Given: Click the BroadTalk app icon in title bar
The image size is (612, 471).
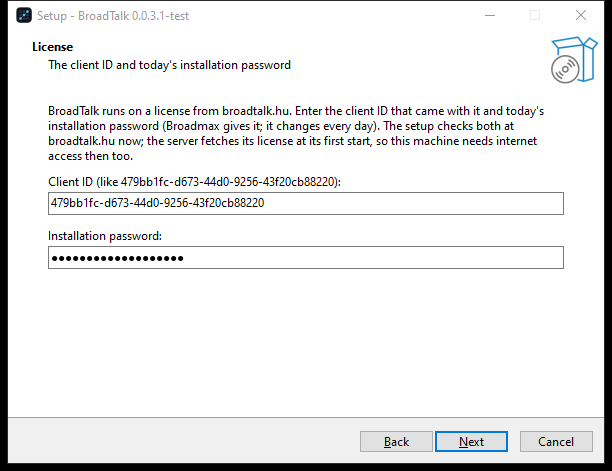Looking at the screenshot, I should click(24, 16).
